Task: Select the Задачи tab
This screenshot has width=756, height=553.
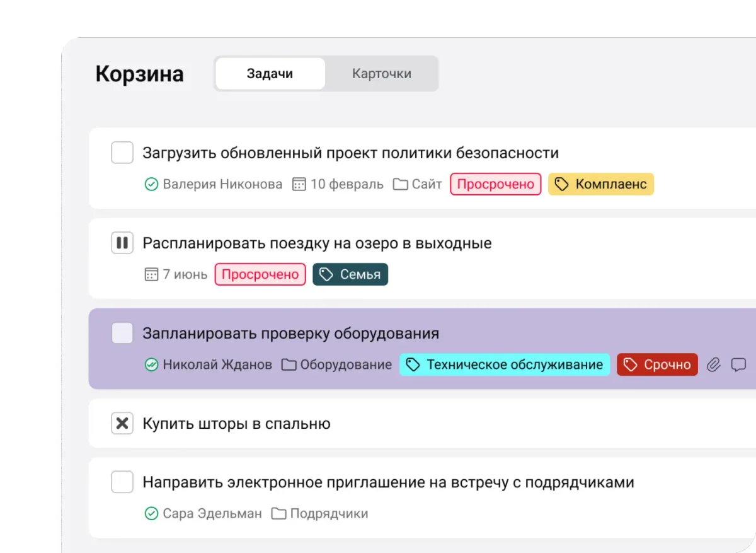Action: pos(270,73)
